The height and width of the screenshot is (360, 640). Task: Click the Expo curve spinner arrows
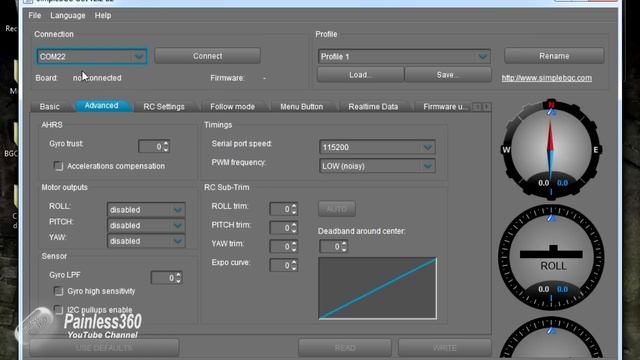(294, 265)
